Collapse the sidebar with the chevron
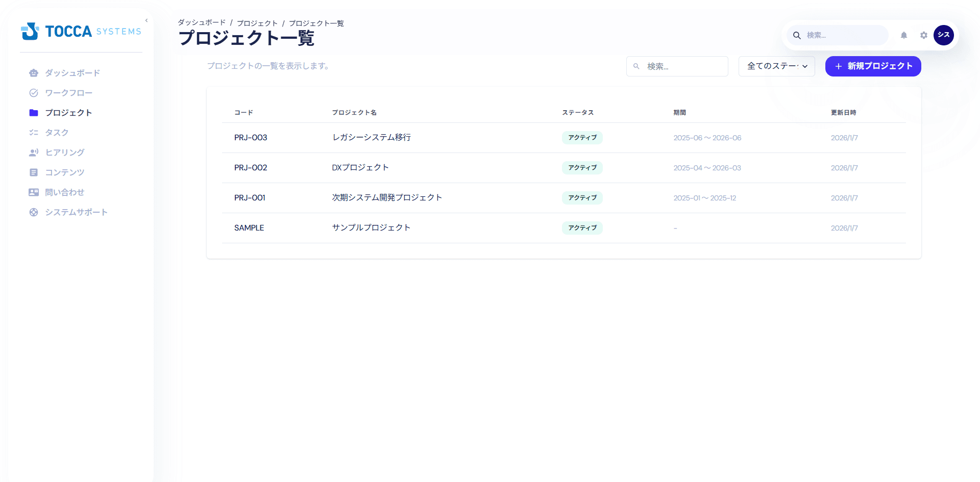The height and width of the screenshot is (482, 980). pos(146,20)
